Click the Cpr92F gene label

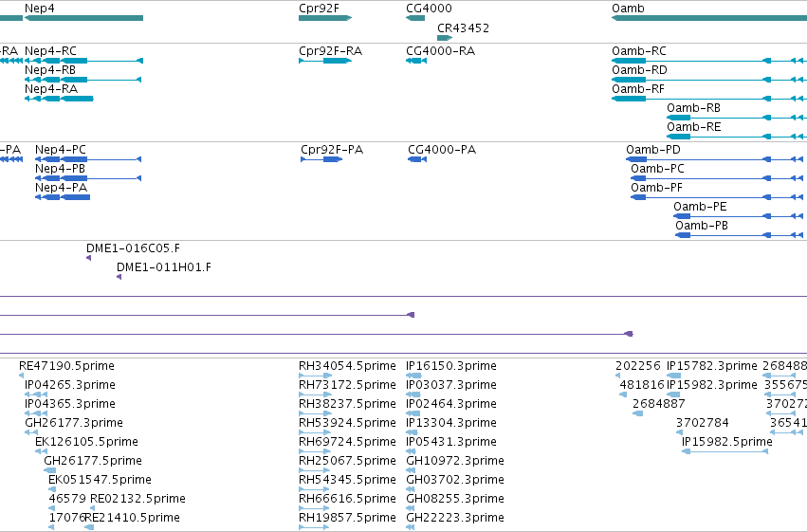319,9
